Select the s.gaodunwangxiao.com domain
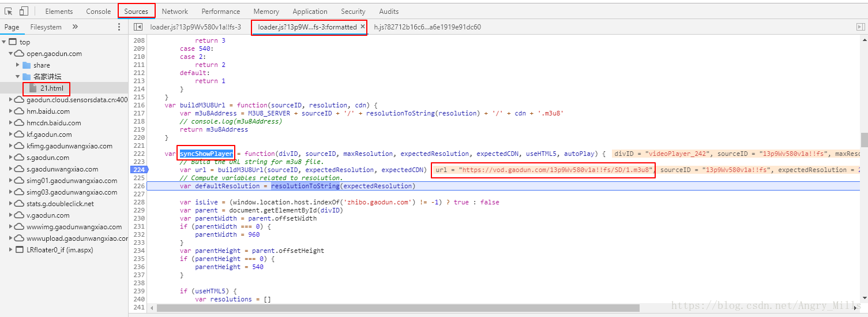Viewport: 868px width, 317px height. [x=62, y=169]
